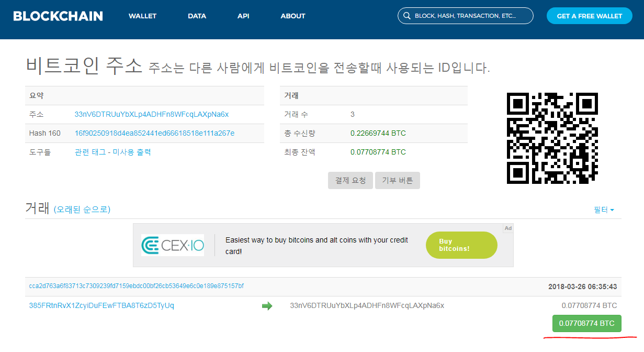
Task: Click the Ad label on the banner
Action: (507, 228)
